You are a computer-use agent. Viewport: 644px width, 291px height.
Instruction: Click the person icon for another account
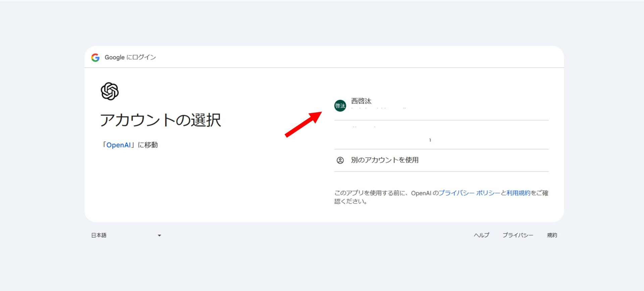340,160
